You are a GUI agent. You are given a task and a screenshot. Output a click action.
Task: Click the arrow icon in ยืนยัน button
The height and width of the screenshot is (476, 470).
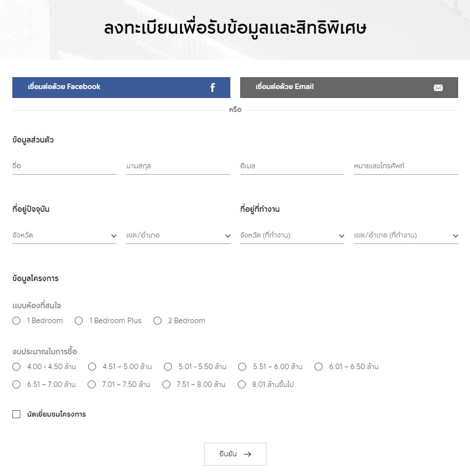(248, 454)
